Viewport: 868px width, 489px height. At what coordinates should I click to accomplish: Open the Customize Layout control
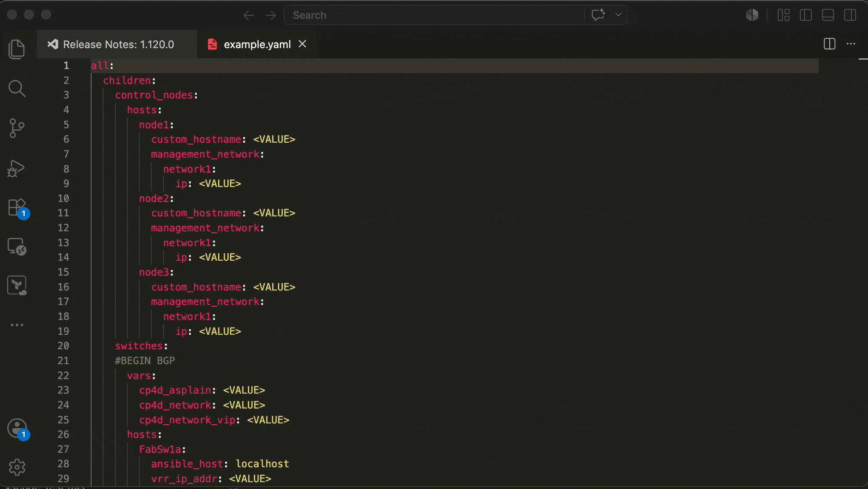click(784, 15)
